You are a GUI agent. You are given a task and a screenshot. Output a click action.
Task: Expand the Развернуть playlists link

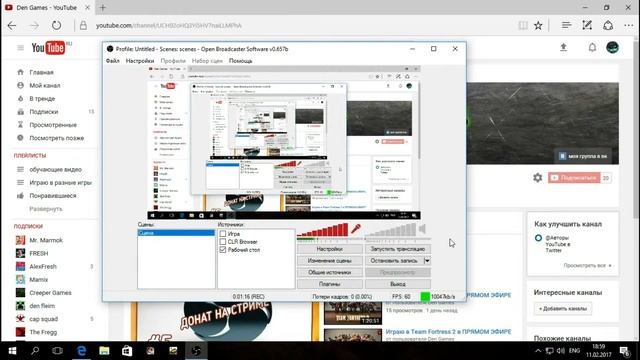tap(46, 209)
